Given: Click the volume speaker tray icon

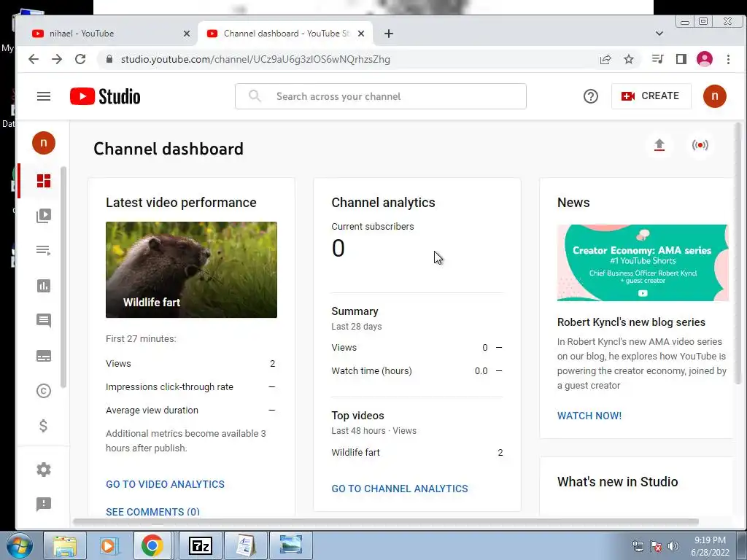Looking at the screenshot, I should click(x=673, y=546).
